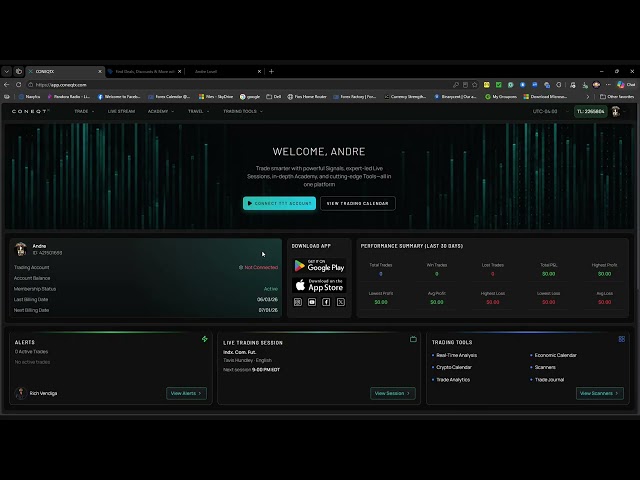Show more bookmarks with the overflow chevron
This screenshot has height=480, width=640.
588,97
